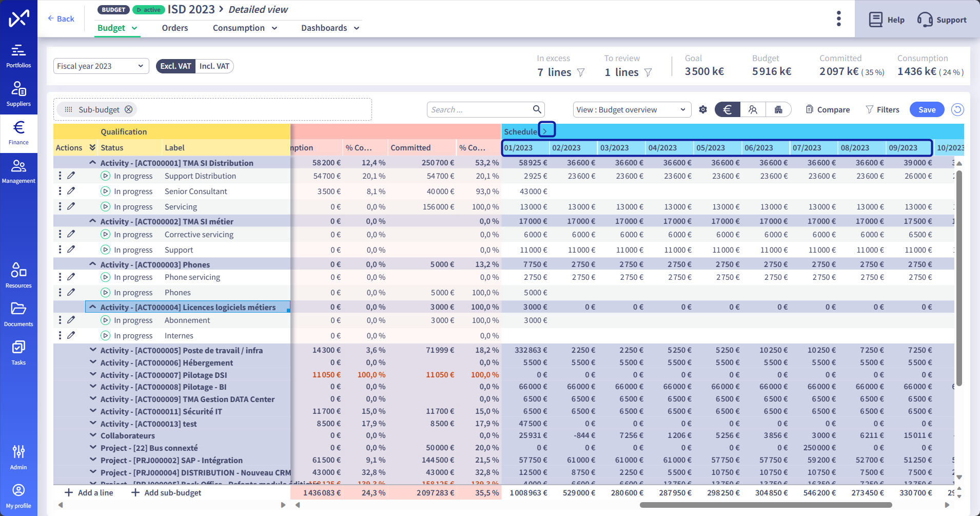Image resolution: width=980 pixels, height=516 pixels.
Task: Open the three-dot more options menu in header
Action: [838, 18]
